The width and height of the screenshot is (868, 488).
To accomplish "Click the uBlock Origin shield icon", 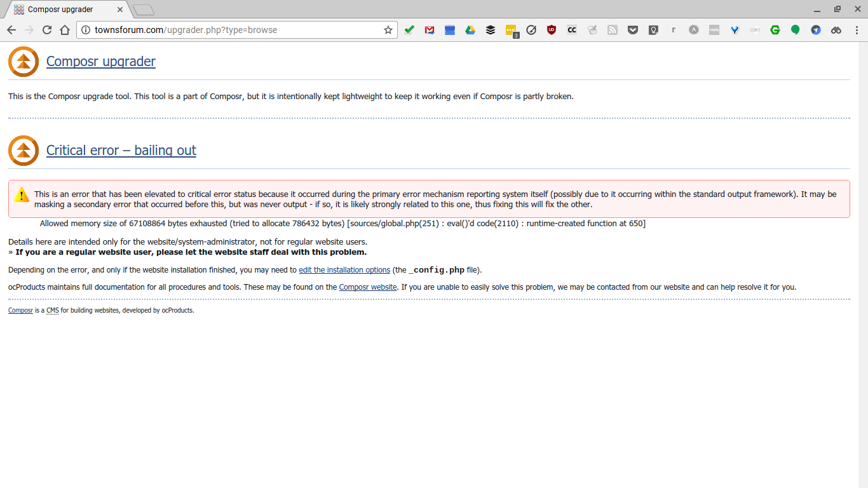I will click(x=552, y=30).
